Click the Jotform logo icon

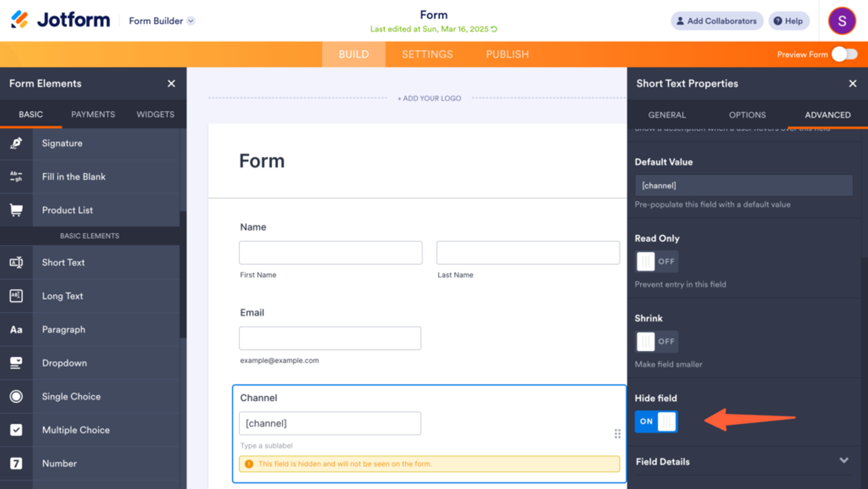20,20
